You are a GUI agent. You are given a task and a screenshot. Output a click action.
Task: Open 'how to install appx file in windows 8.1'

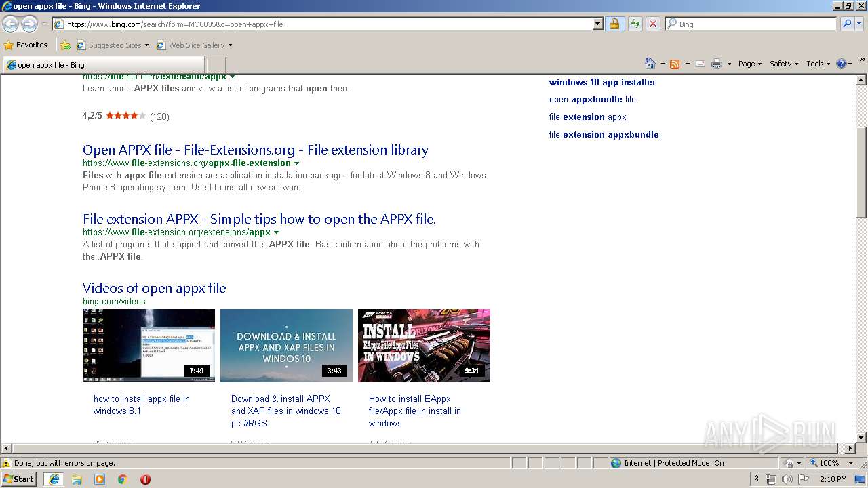point(142,405)
